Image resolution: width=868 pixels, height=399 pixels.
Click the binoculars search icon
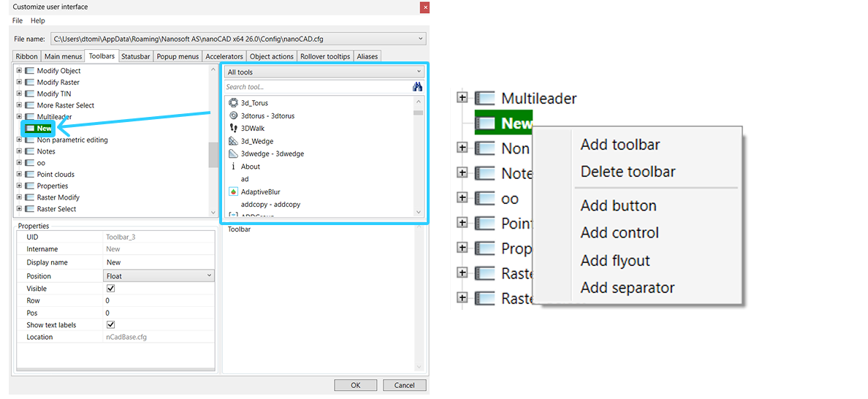coord(417,87)
